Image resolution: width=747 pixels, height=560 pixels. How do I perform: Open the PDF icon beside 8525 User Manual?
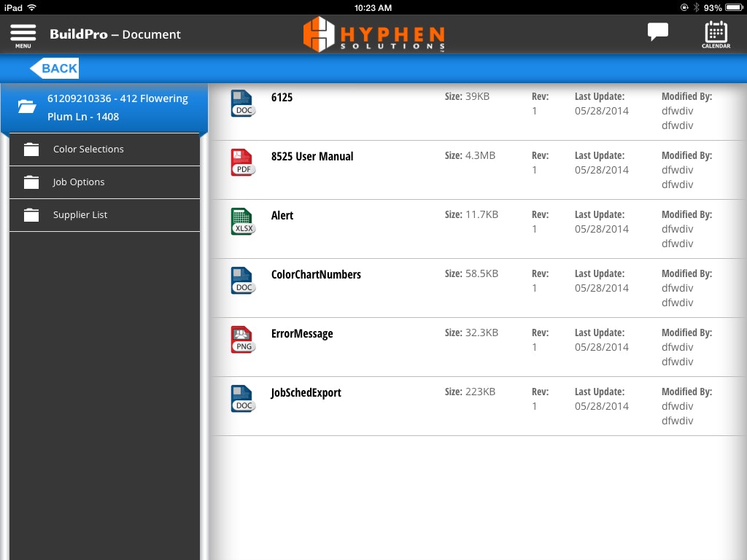242,164
